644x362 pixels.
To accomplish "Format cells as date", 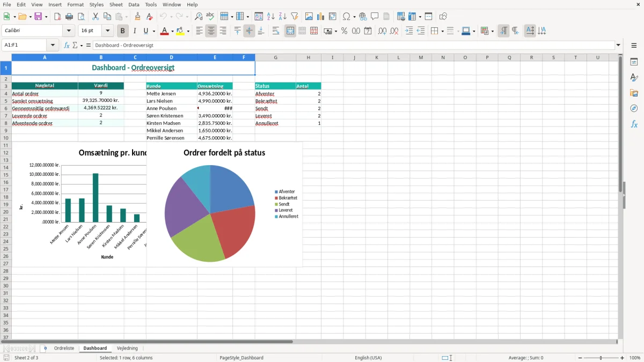I will (x=368, y=31).
